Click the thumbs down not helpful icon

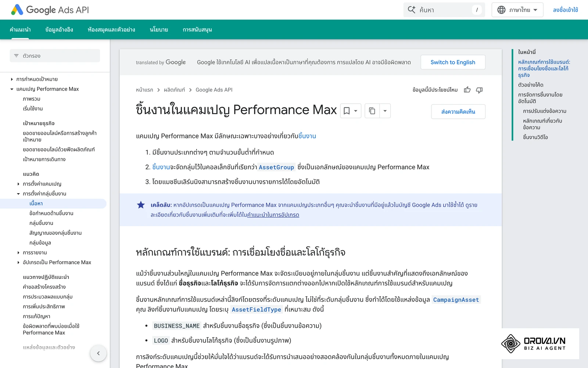[479, 90]
